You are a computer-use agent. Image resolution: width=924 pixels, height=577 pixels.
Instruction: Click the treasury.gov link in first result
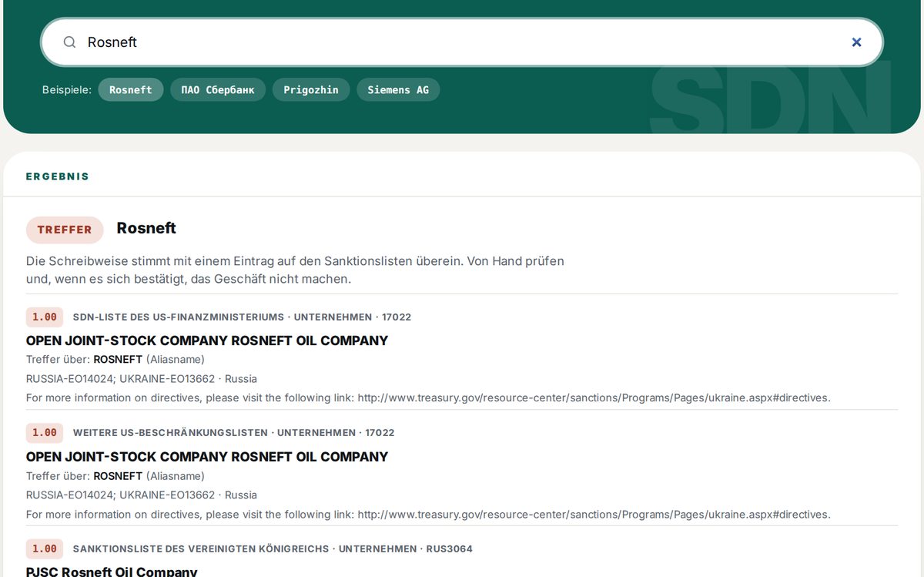594,398
